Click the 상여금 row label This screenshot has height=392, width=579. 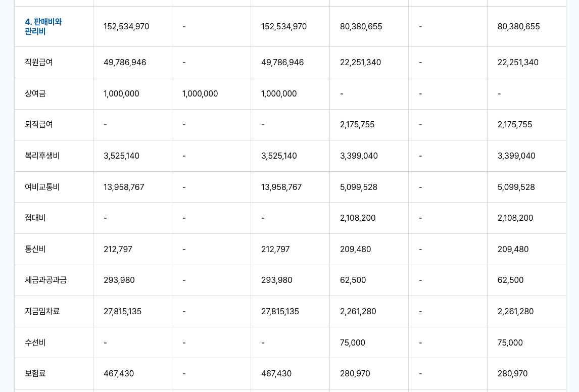[35, 93]
